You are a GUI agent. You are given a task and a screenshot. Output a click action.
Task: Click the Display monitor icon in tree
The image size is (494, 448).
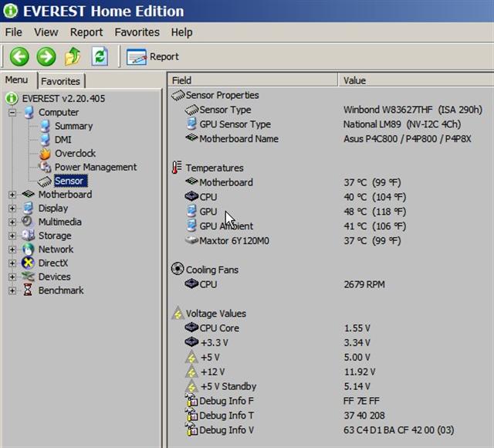[29, 208]
